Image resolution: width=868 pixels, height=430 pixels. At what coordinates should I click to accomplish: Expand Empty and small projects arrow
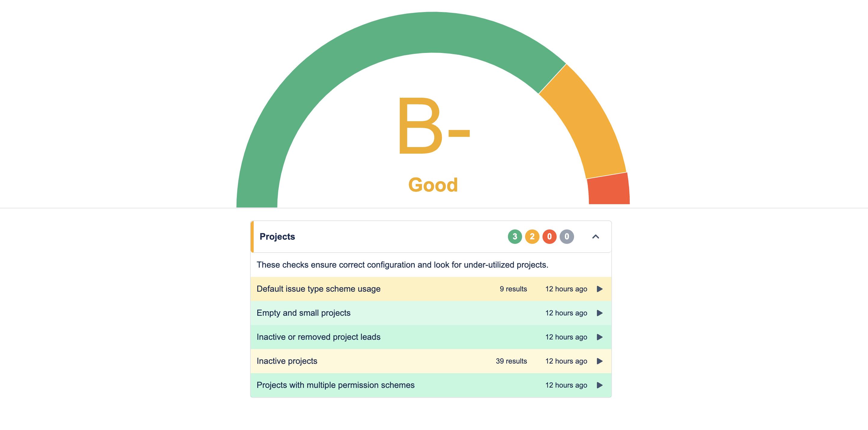point(599,313)
